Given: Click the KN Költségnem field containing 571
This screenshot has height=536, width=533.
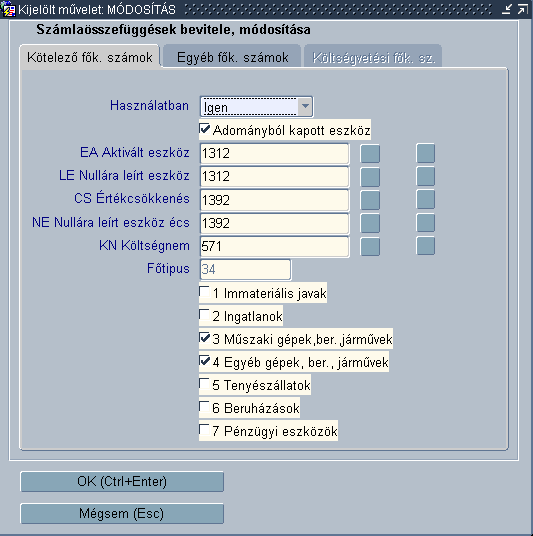Looking at the screenshot, I should coord(274,246).
